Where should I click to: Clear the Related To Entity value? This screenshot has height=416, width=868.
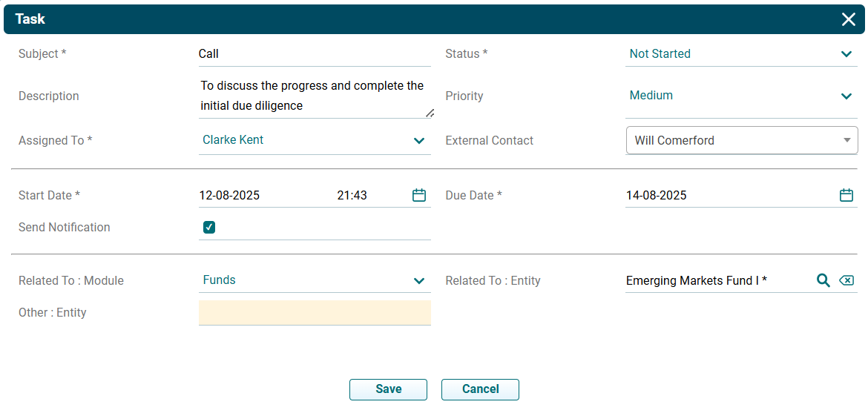tap(846, 280)
